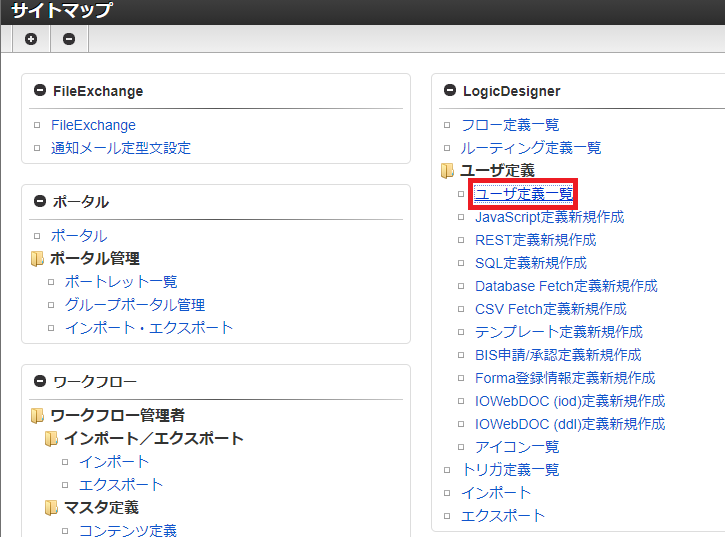The height and width of the screenshot is (537, 725).
Task: Open the FileExchange link
Action: [93, 125]
